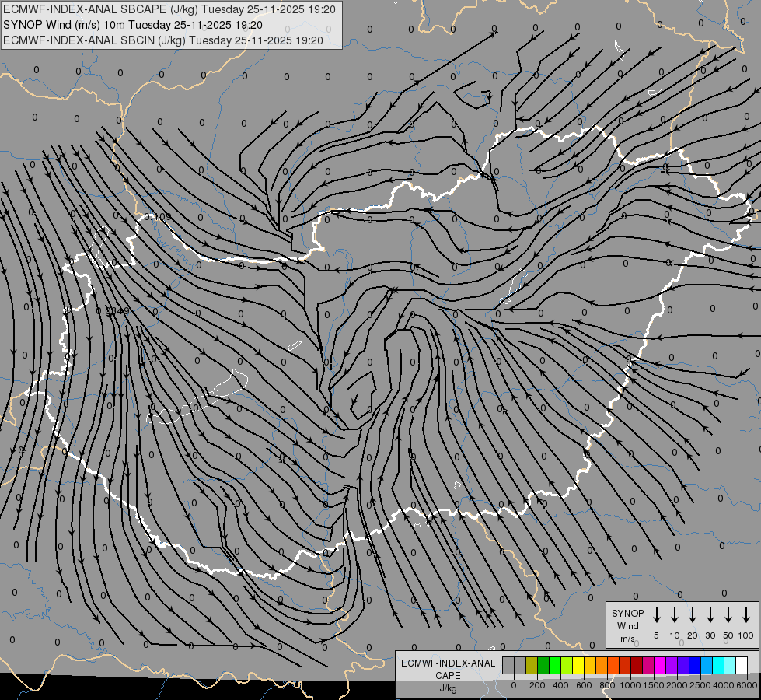
Task: Click the SBCAPE title line in header
Action: 169,9
